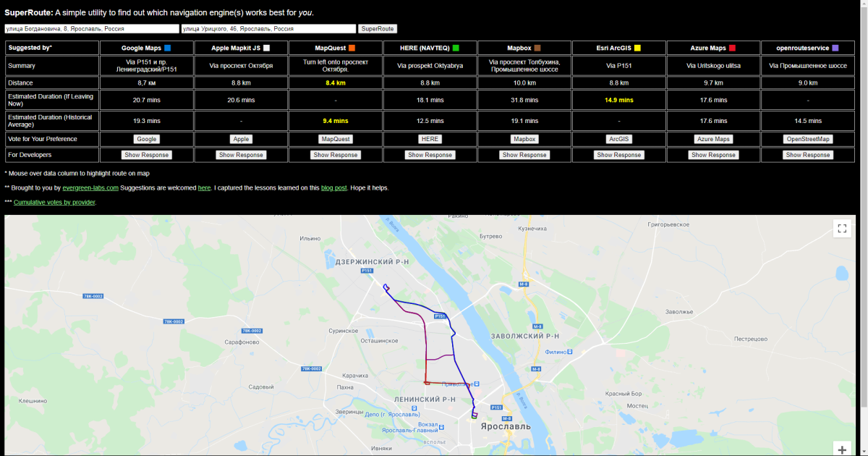Show Response for Mapbox column

click(524, 155)
